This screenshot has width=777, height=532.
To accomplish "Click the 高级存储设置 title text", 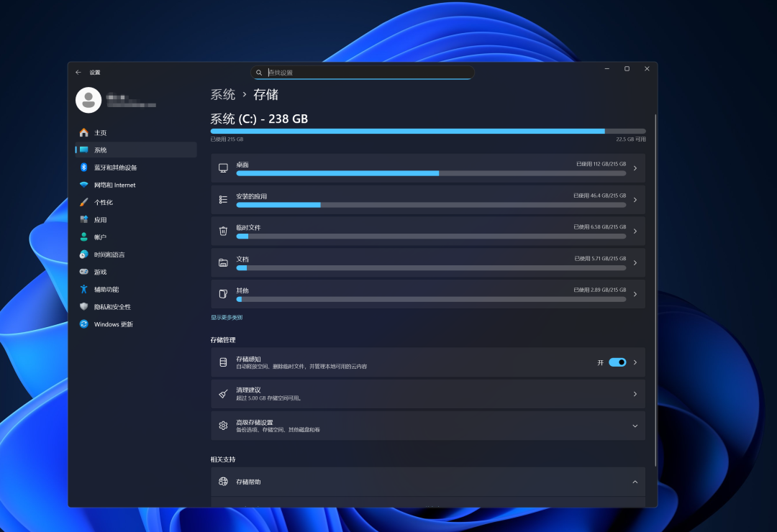I will [255, 422].
